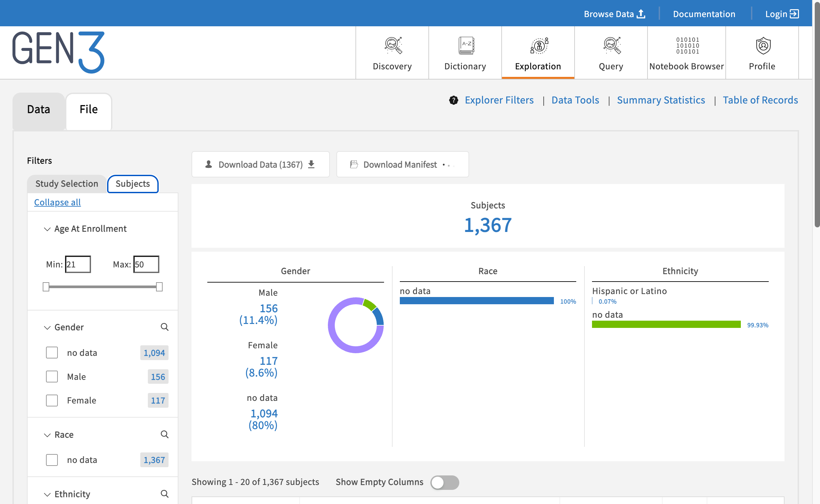
Task: Jump to Summary Statistics link
Action: 661,100
